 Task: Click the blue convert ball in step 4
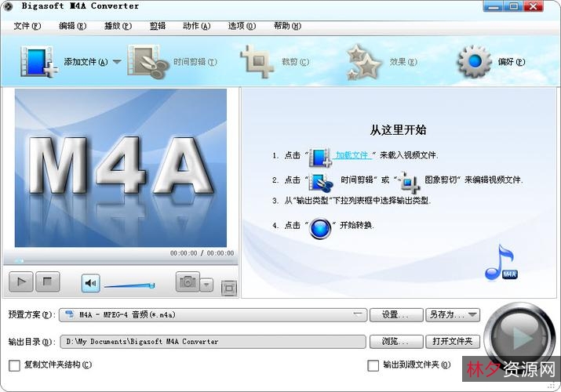pos(320,228)
